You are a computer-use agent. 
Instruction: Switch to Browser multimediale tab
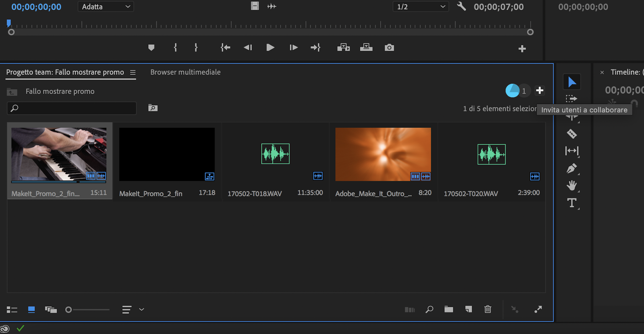click(x=185, y=72)
